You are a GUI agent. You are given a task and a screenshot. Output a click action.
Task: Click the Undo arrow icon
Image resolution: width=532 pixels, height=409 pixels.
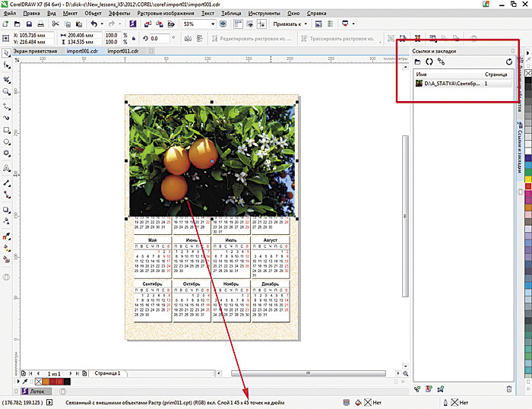[92, 24]
